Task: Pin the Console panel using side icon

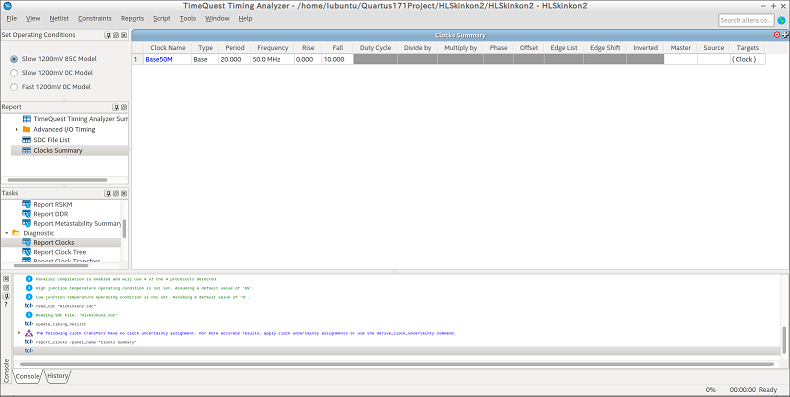Action: click(6, 296)
